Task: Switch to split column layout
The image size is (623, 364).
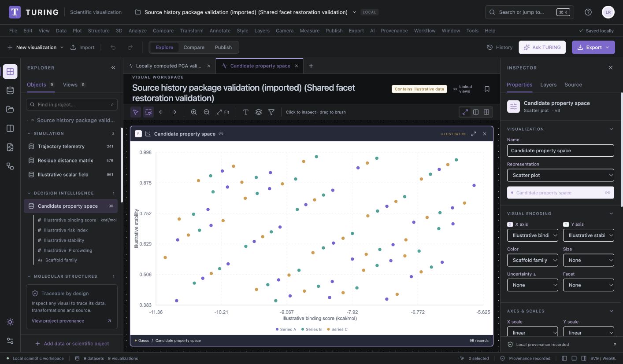Action: [476, 112]
